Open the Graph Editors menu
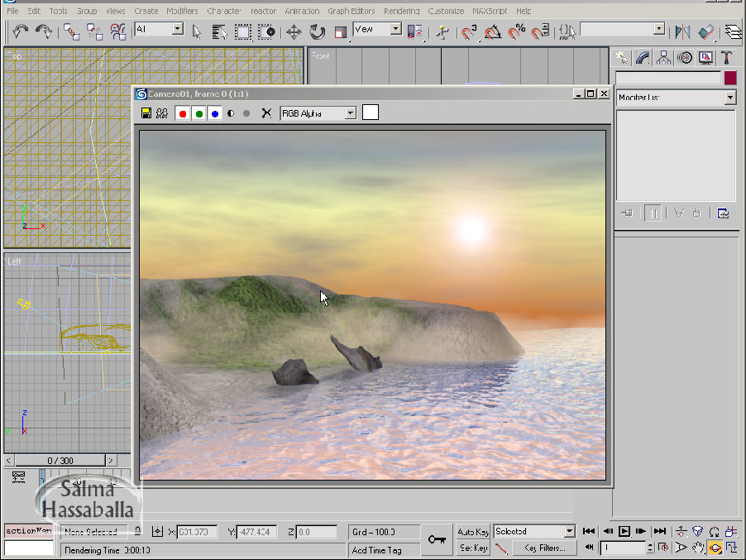Viewport: 746px width, 560px height. 351,12
